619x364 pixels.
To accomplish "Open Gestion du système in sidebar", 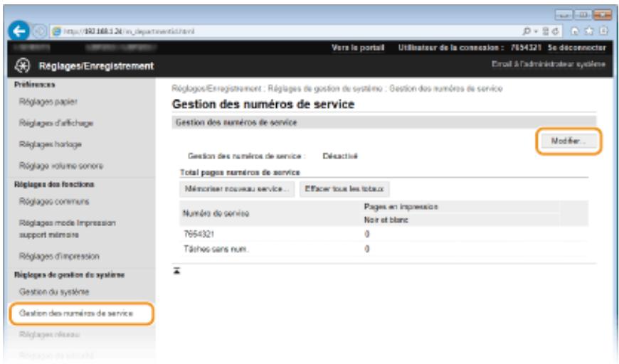I will [x=54, y=291].
